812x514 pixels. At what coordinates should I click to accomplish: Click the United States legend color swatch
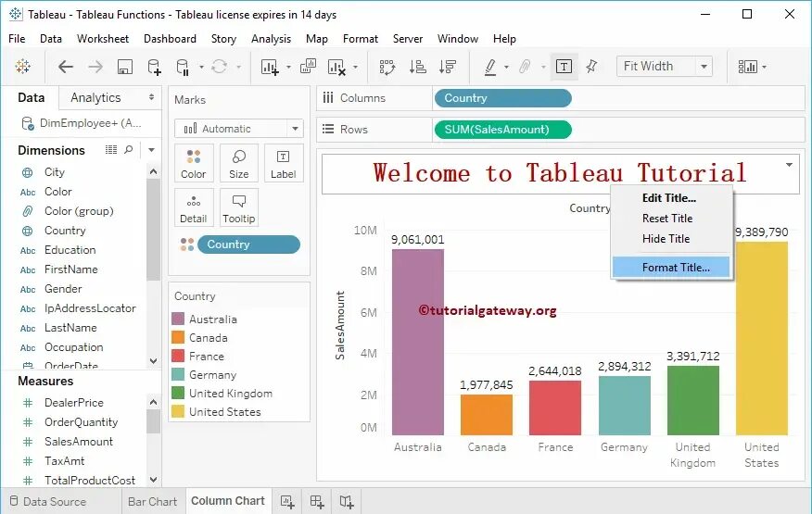(x=178, y=411)
